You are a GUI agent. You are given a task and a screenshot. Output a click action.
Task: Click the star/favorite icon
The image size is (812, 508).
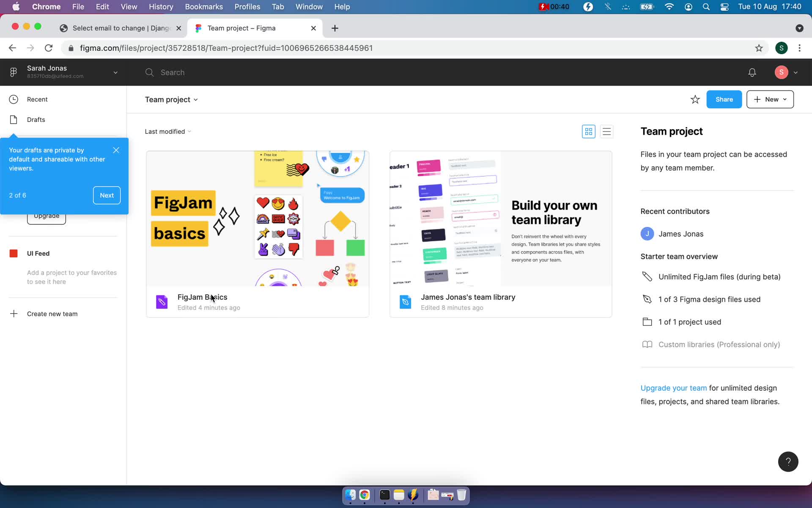pyautogui.click(x=695, y=99)
